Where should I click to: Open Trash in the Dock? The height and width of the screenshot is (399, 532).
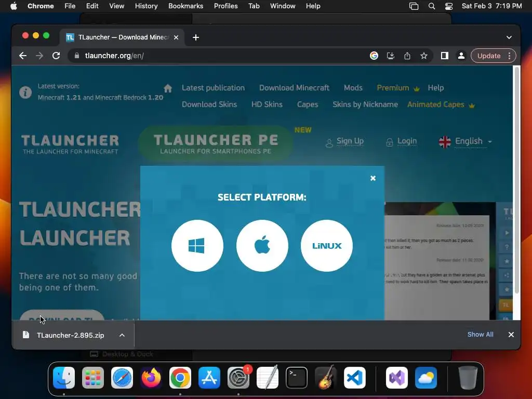tap(468, 378)
